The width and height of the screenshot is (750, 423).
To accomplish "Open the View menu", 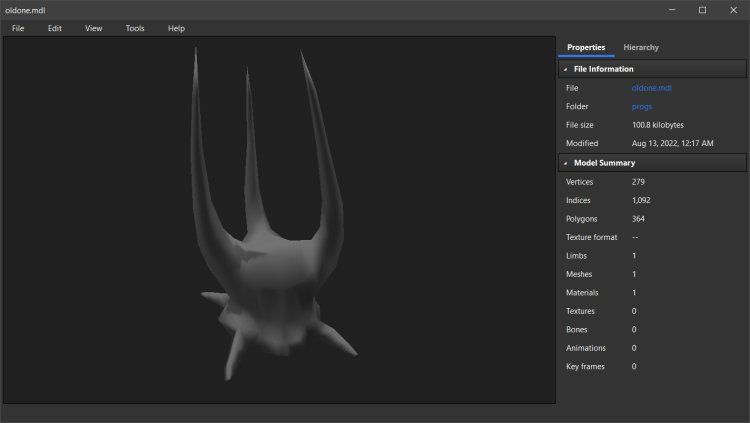I will (94, 28).
